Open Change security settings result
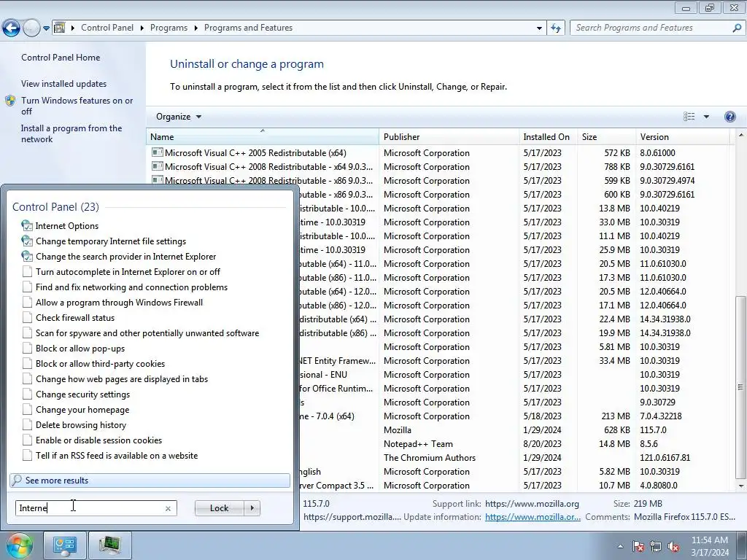 [82, 394]
